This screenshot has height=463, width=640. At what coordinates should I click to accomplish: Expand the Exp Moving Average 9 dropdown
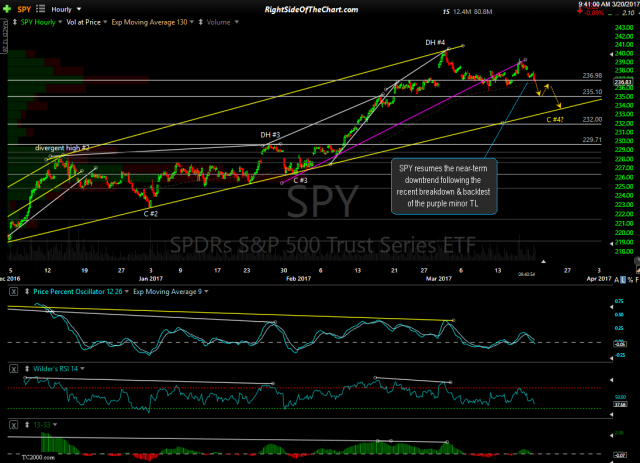pos(207,292)
